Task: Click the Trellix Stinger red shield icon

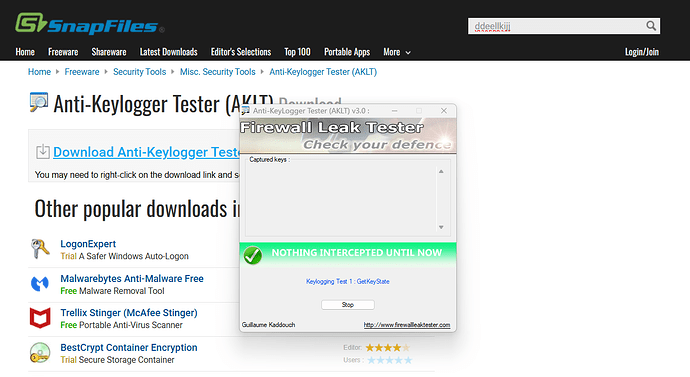Action: (x=40, y=318)
